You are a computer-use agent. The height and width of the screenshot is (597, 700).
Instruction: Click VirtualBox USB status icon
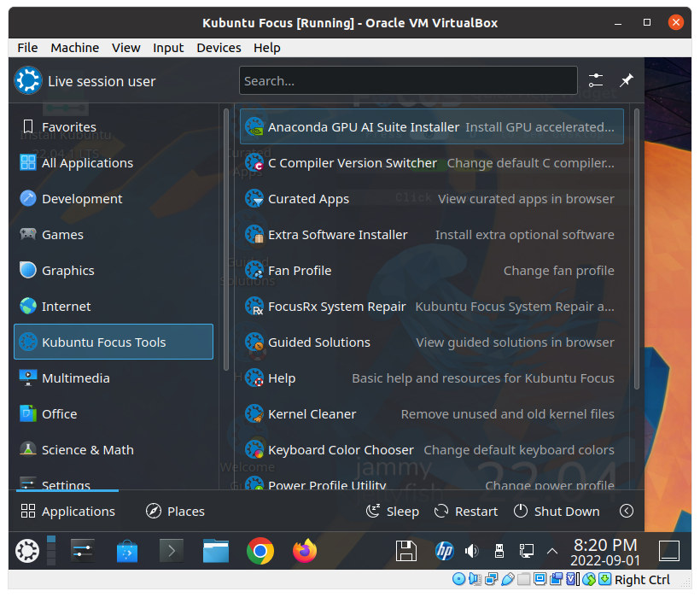[x=507, y=579]
